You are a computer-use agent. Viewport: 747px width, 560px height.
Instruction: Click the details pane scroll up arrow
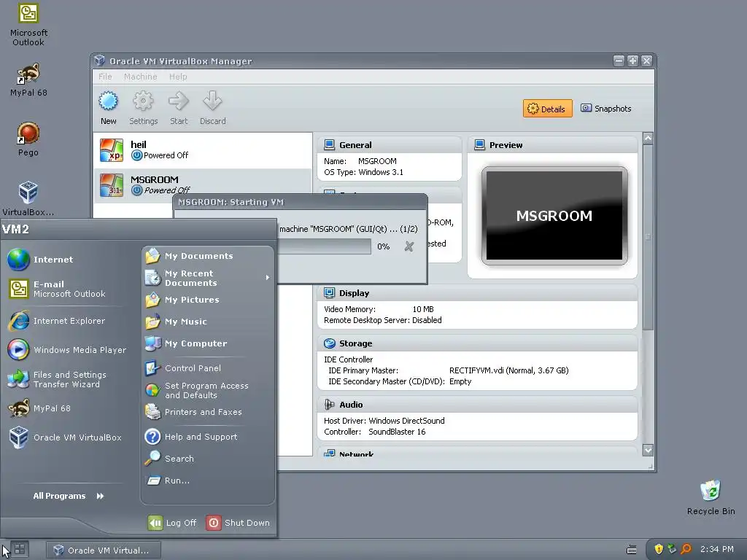(648, 138)
